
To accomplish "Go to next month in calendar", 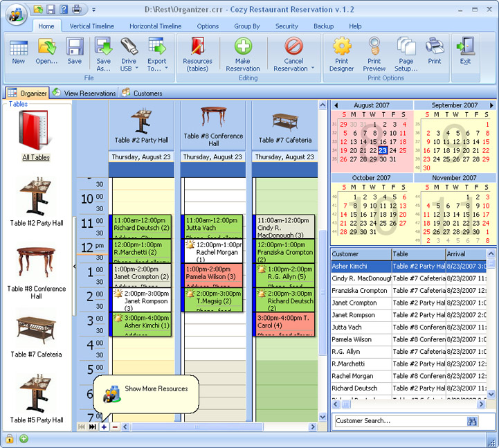I will [x=491, y=105].
